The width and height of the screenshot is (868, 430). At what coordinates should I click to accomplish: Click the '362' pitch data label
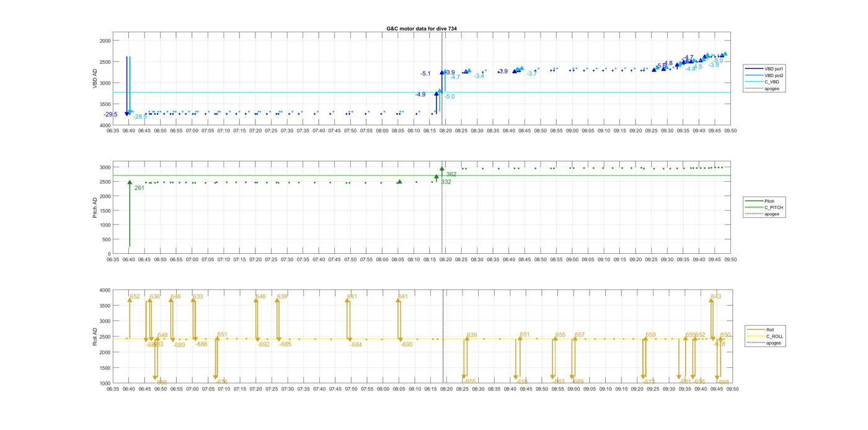[x=451, y=174]
